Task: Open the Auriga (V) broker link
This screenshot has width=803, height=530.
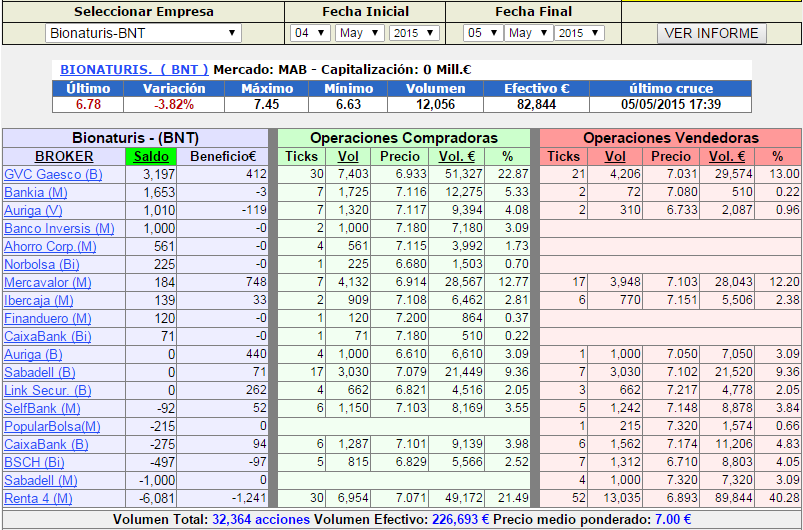Action: tap(34, 210)
